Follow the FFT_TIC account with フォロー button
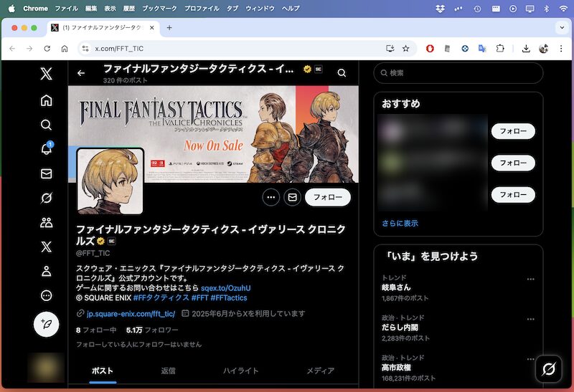 [x=327, y=197]
